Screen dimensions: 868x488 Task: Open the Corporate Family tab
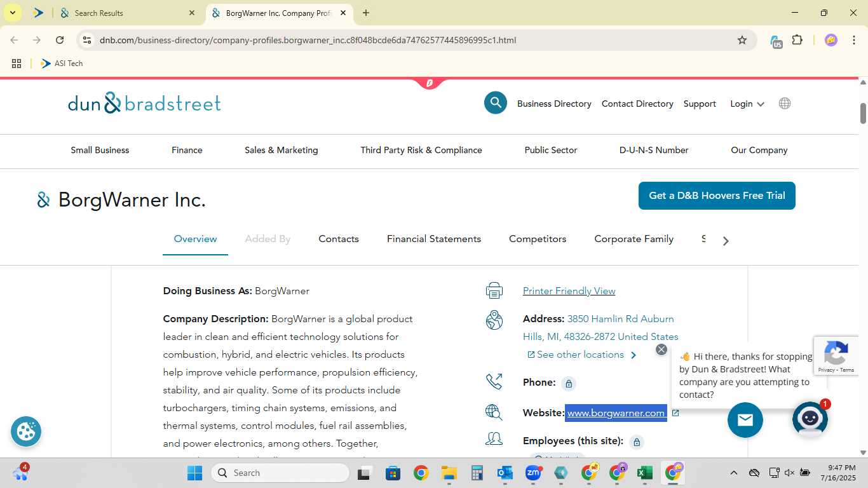point(634,239)
